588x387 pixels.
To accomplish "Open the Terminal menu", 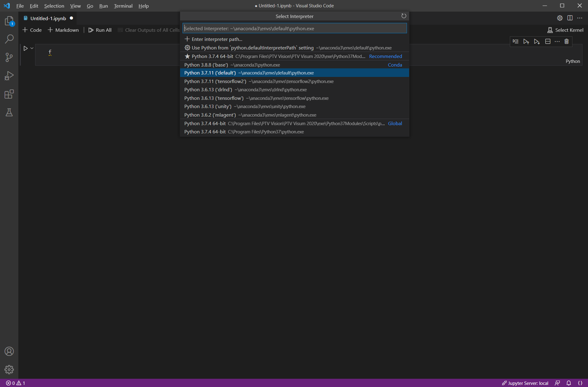I will [123, 6].
